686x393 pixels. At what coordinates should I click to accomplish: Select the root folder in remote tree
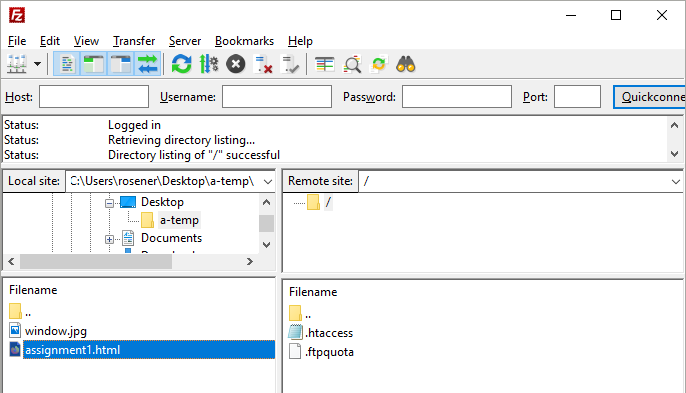point(328,202)
